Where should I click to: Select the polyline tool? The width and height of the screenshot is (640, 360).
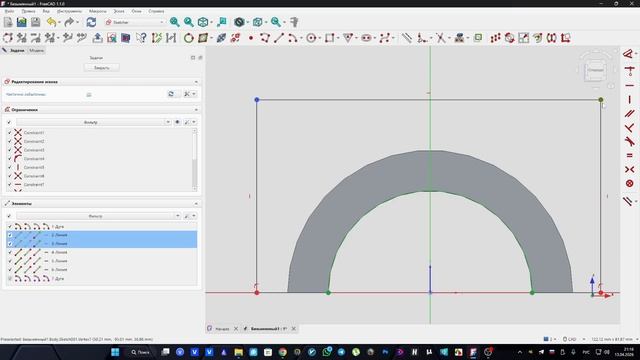coord(264,38)
